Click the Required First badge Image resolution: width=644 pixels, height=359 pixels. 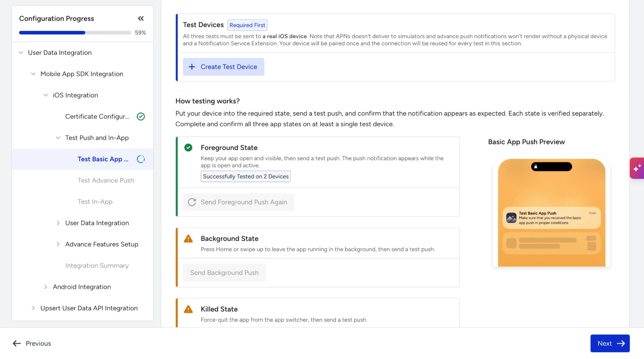point(247,25)
